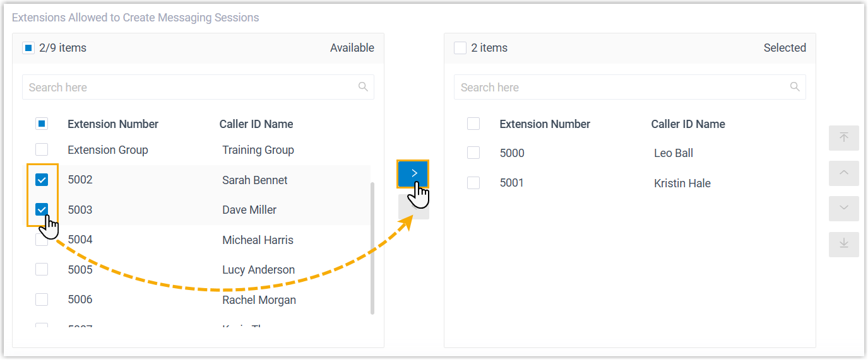Click the move-right arrow transfer button
The width and height of the screenshot is (868, 360).
point(413,173)
